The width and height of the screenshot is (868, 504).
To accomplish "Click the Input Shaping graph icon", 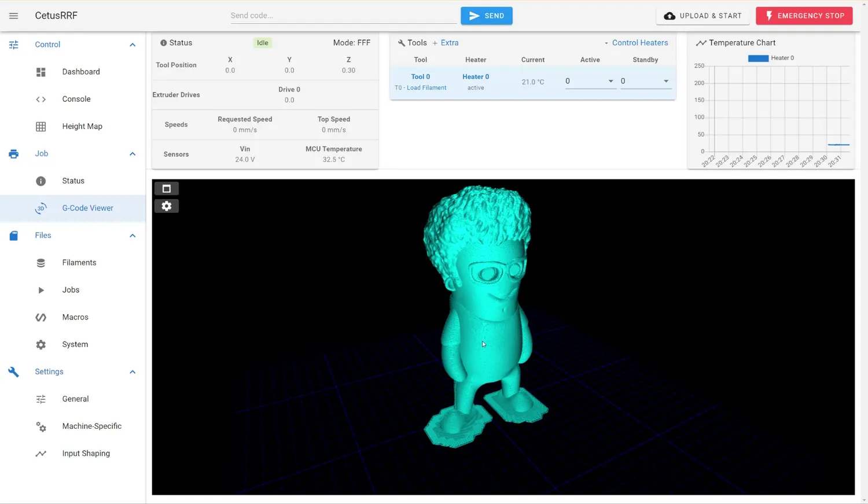I will pos(41,454).
